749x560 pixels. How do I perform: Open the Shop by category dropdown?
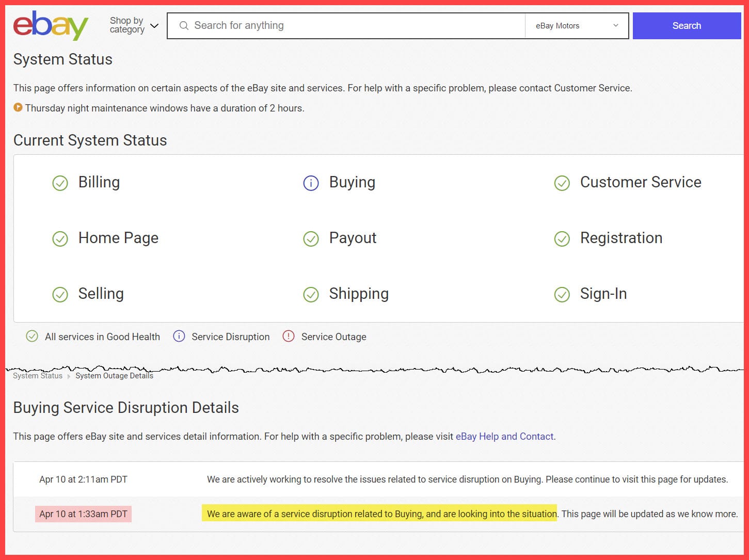[134, 25]
